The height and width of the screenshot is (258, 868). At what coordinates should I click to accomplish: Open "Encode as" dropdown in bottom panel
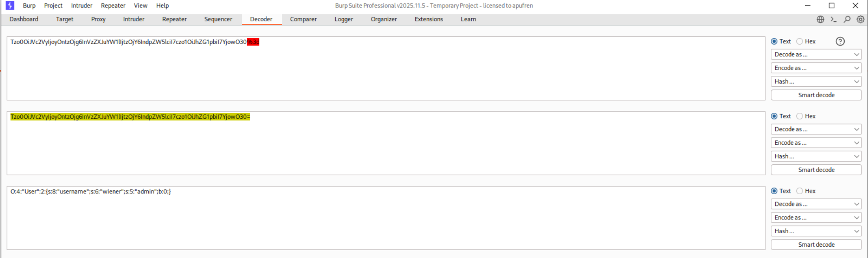[x=816, y=218]
